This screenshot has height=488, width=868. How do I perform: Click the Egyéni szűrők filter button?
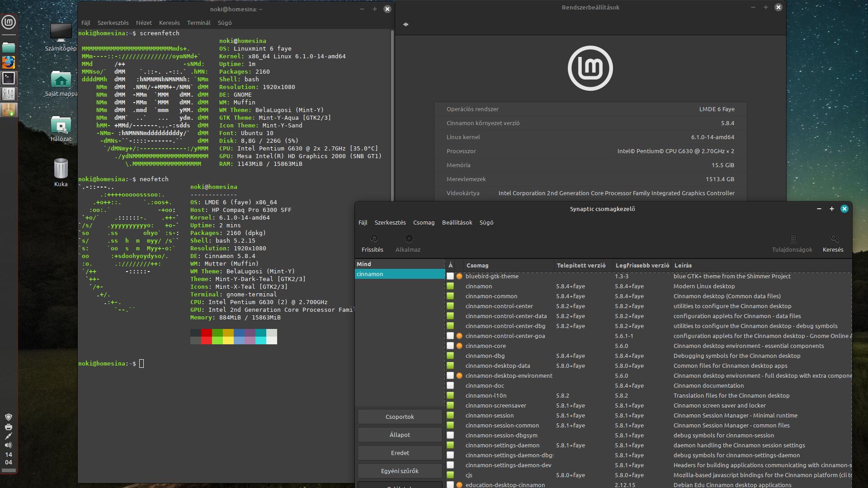400,471
